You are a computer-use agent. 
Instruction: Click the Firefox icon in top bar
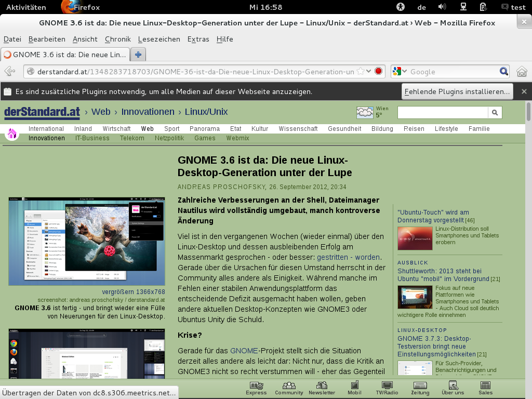70,7
